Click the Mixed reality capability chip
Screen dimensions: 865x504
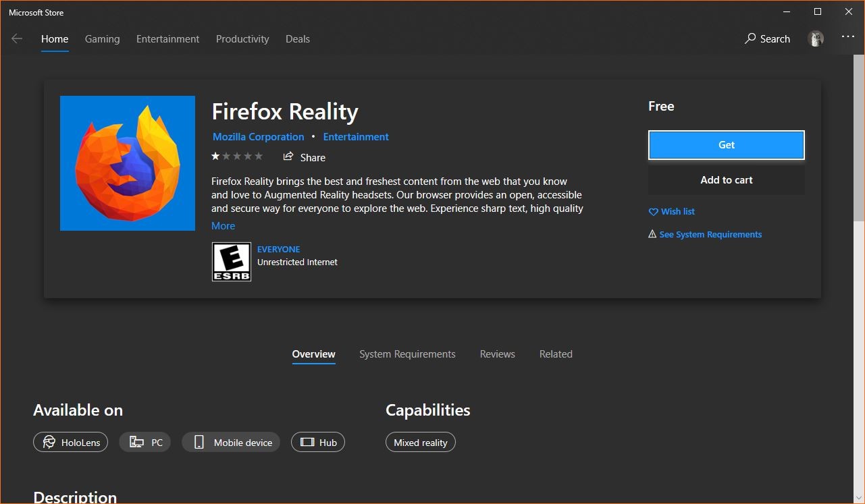pyautogui.click(x=421, y=443)
